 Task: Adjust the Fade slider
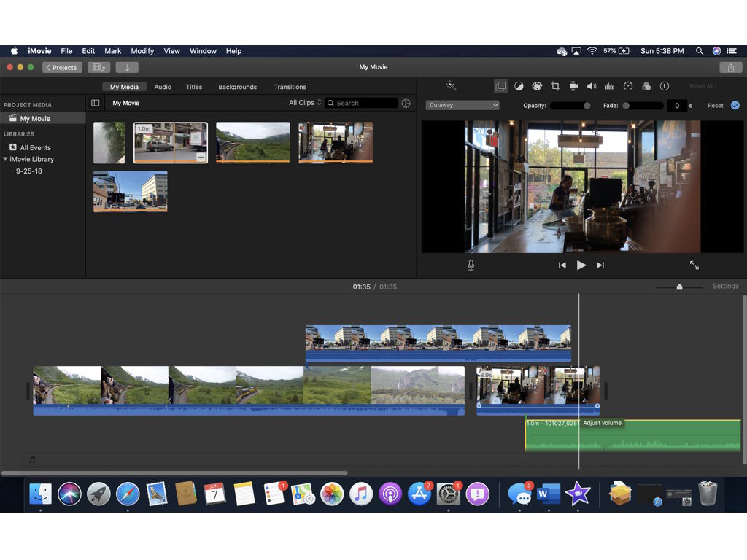(643, 106)
